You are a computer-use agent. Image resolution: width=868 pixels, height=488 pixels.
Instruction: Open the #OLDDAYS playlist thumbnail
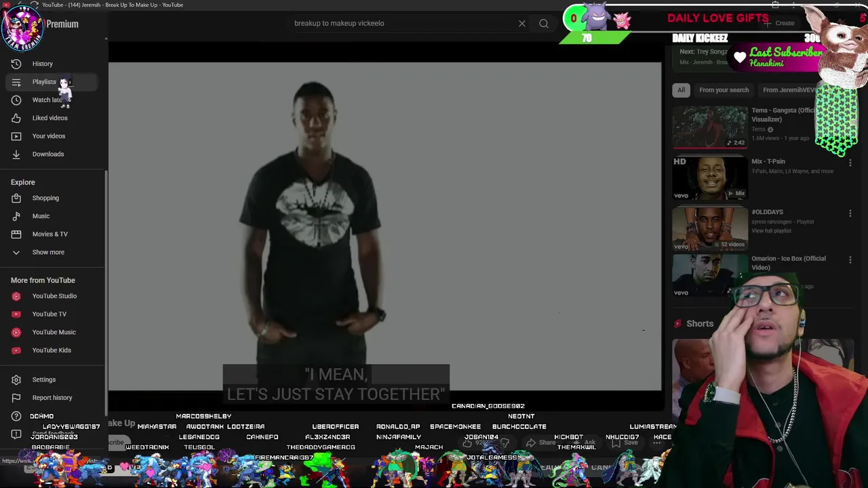point(710,229)
